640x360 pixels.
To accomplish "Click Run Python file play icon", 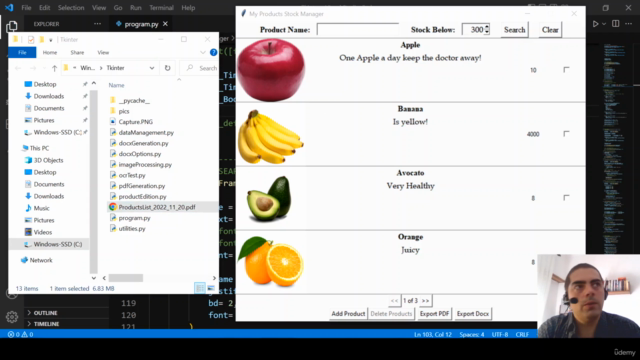I will click(595, 24).
